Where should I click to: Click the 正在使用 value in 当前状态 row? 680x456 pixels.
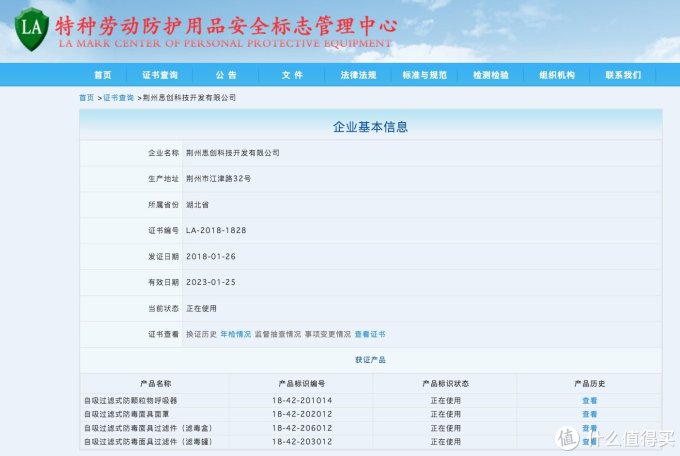click(x=201, y=308)
